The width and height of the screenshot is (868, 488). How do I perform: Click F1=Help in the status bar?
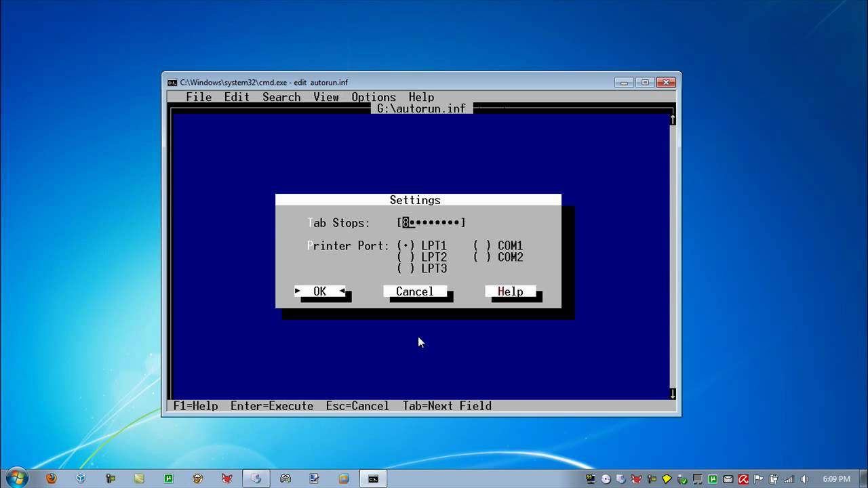(196, 406)
